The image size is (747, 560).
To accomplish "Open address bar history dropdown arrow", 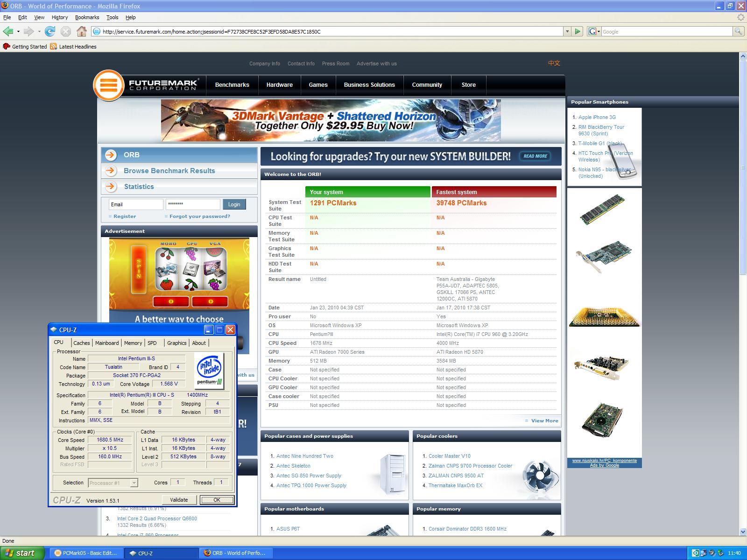I will click(x=567, y=31).
